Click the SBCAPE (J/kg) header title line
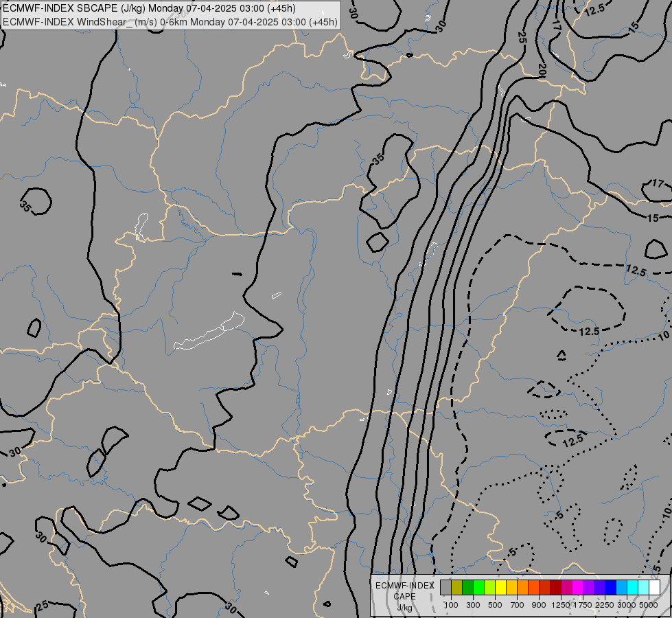 tap(149, 8)
